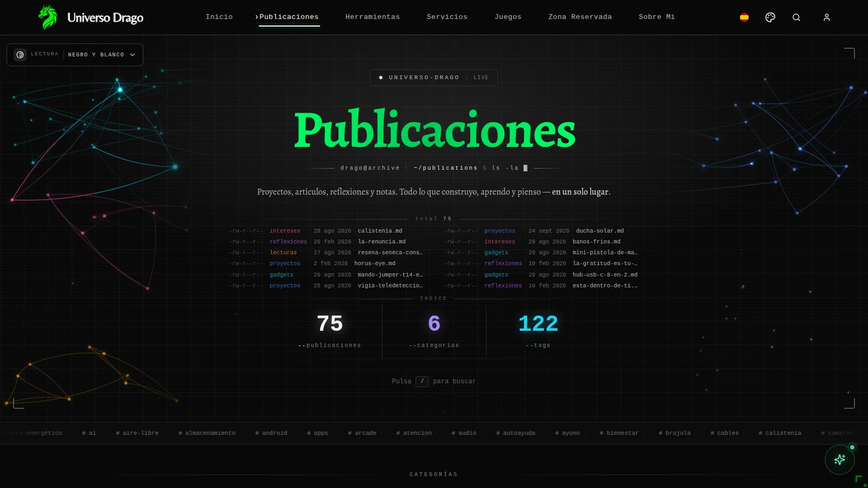The image size is (868, 488).
Task: Click the 122 tags counter
Action: point(538,331)
